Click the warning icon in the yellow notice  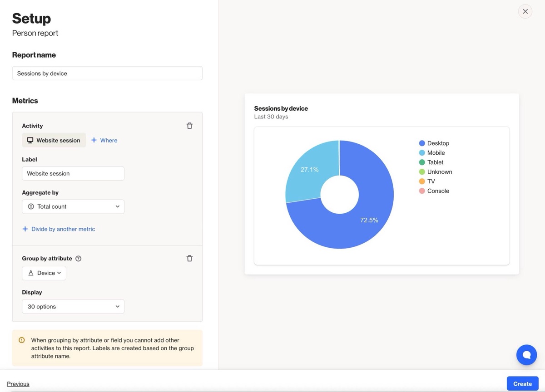tap(21, 340)
